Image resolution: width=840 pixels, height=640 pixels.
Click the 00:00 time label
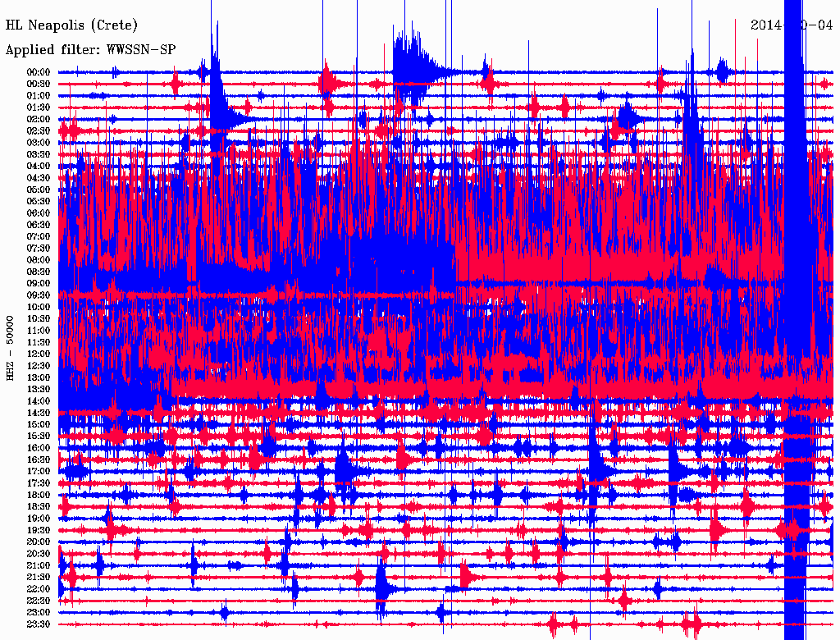click(x=39, y=72)
